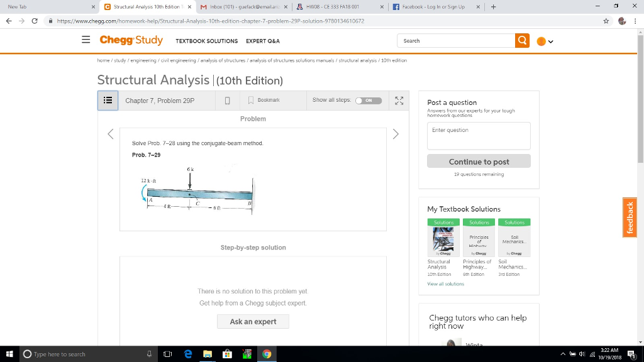Open TEXTBOOK SOLUTIONS section
Viewport: 644px width, 362px height.
206,40
